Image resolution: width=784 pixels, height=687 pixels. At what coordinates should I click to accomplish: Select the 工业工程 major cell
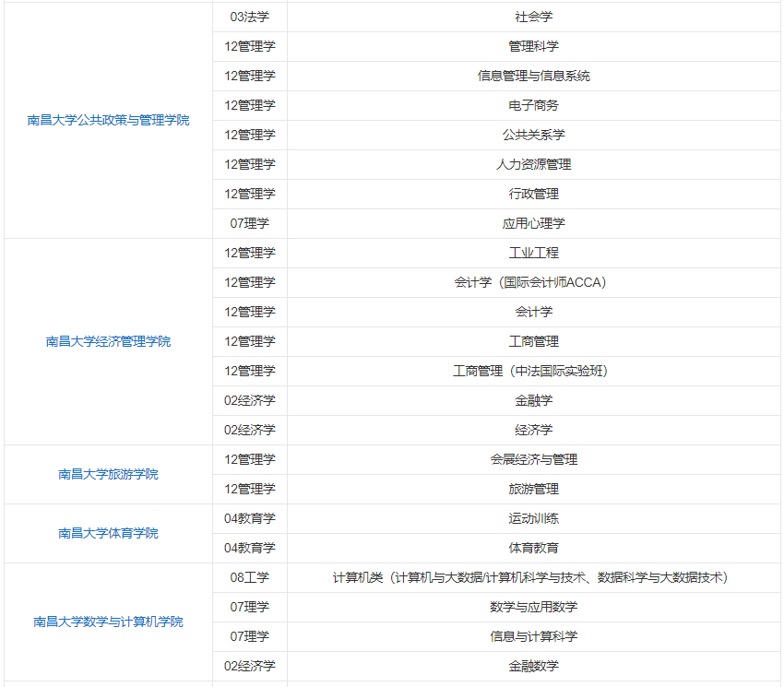pos(533,253)
